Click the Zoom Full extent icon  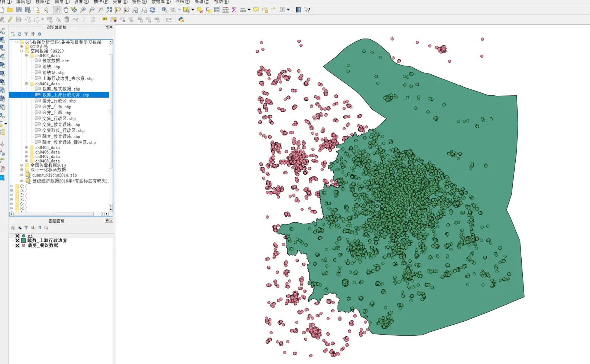click(109, 10)
